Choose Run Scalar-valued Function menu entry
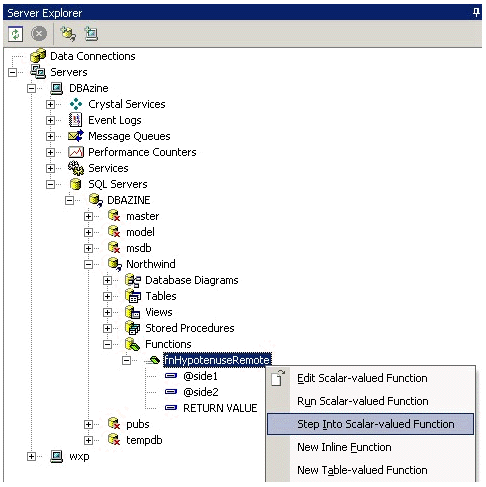 [x=370, y=401]
